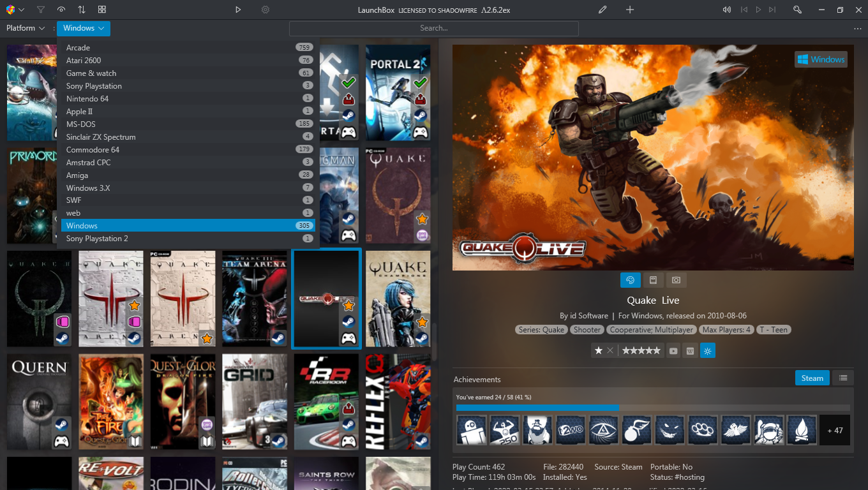
Task: Toggle the blue sun brightness icon
Action: [x=707, y=350]
